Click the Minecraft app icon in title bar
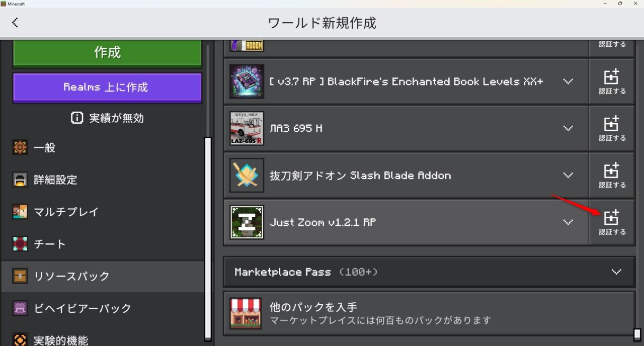This screenshot has height=346, width=644. click(4, 4)
